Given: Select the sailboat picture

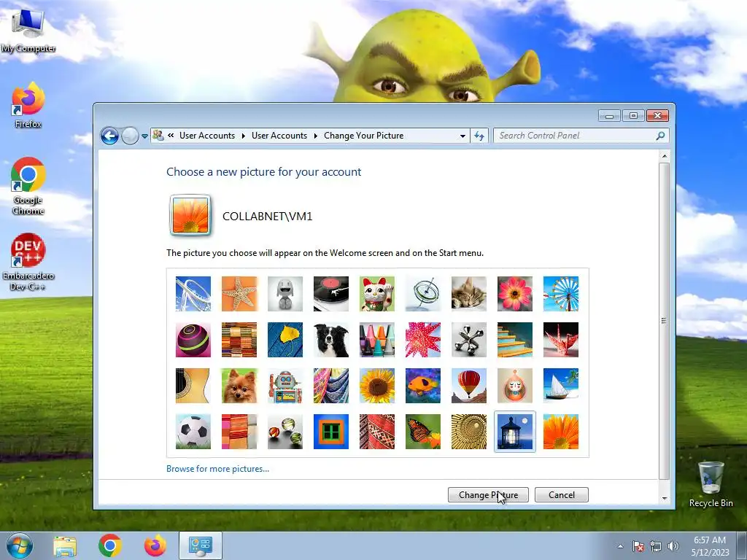Looking at the screenshot, I should click(x=561, y=386).
